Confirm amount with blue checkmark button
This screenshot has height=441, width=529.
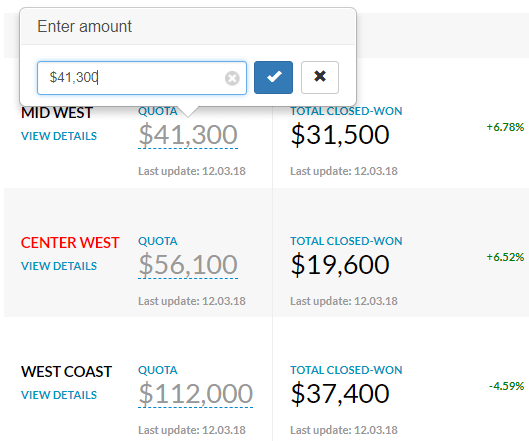pos(273,77)
